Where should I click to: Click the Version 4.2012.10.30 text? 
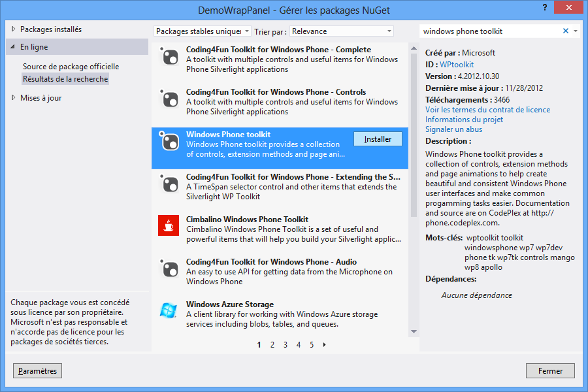462,76
